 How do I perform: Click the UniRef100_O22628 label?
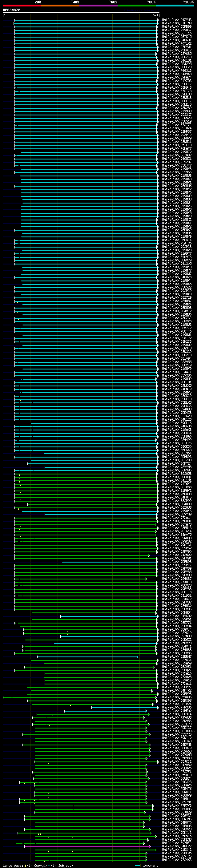[x=176, y=416]
